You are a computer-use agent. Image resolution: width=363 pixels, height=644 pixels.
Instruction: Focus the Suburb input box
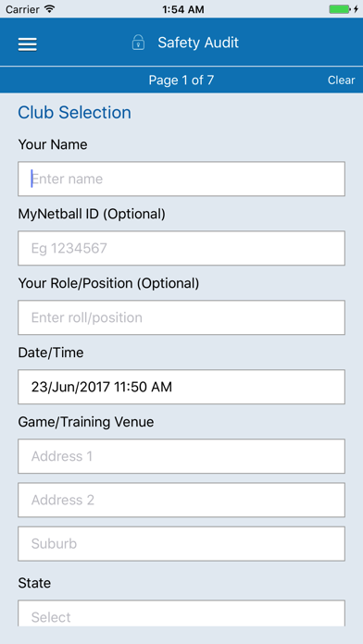181,544
